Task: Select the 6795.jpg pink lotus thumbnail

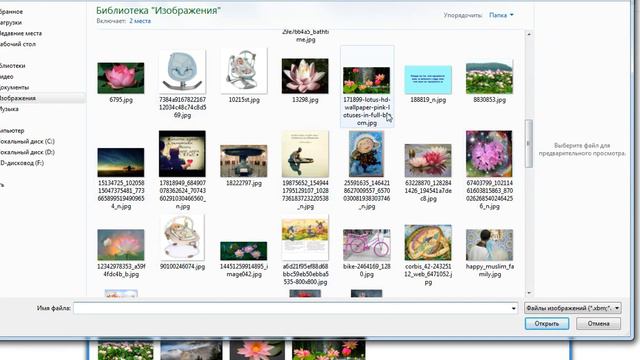Action: pos(121,78)
